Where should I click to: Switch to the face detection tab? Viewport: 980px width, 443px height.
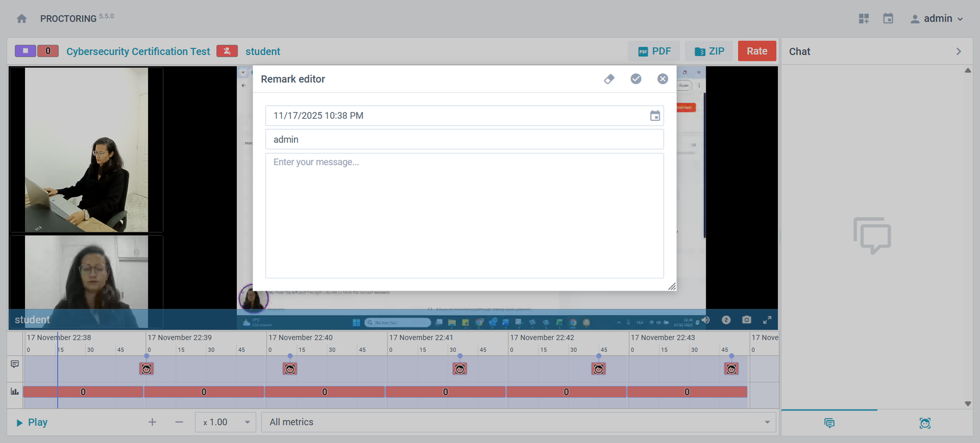(925, 423)
